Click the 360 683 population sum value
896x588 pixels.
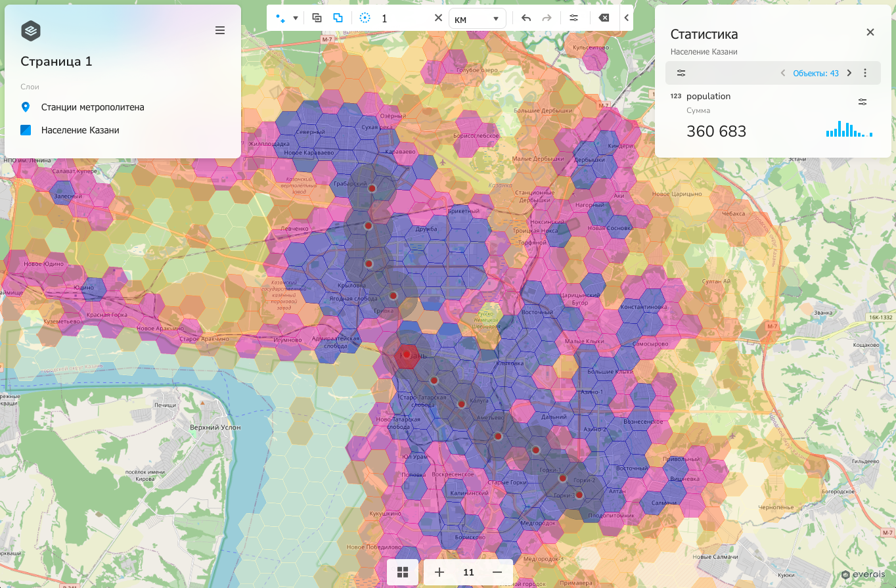[x=716, y=131]
